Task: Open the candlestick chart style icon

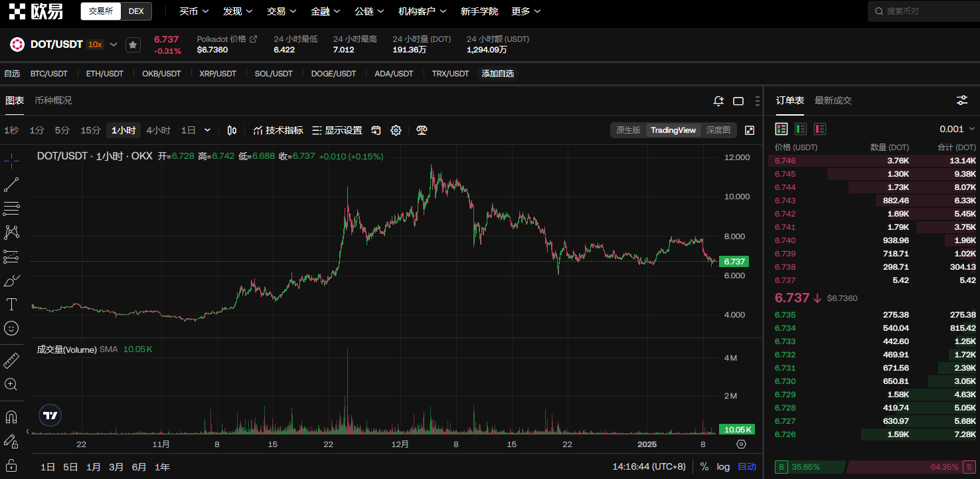Action: click(x=232, y=130)
